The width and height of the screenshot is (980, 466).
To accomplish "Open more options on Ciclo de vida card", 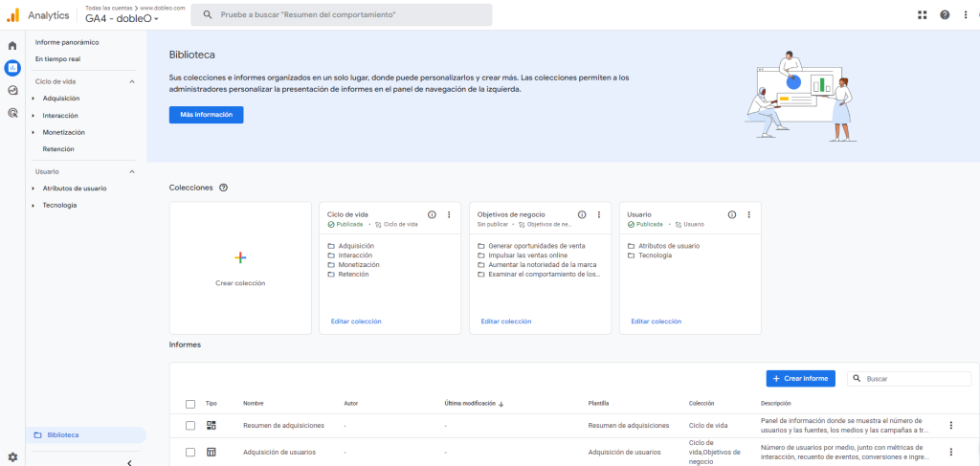I will [x=449, y=215].
